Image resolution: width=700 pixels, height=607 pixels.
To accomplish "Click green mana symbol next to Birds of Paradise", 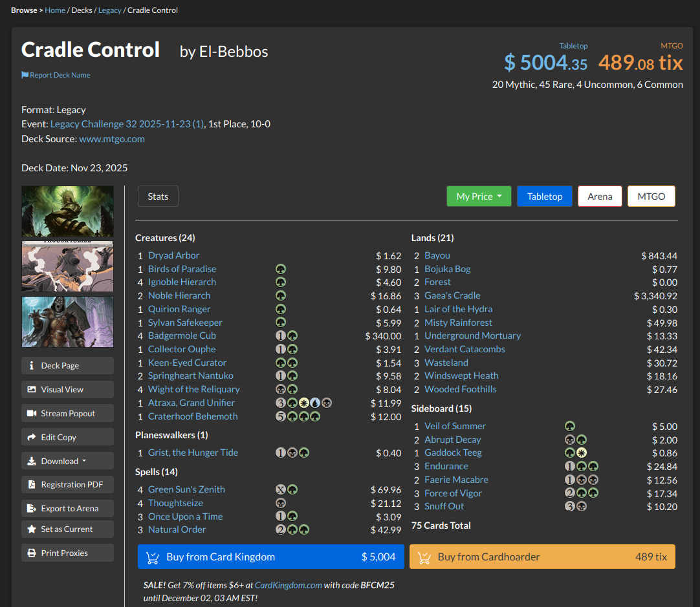I will 280,269.
